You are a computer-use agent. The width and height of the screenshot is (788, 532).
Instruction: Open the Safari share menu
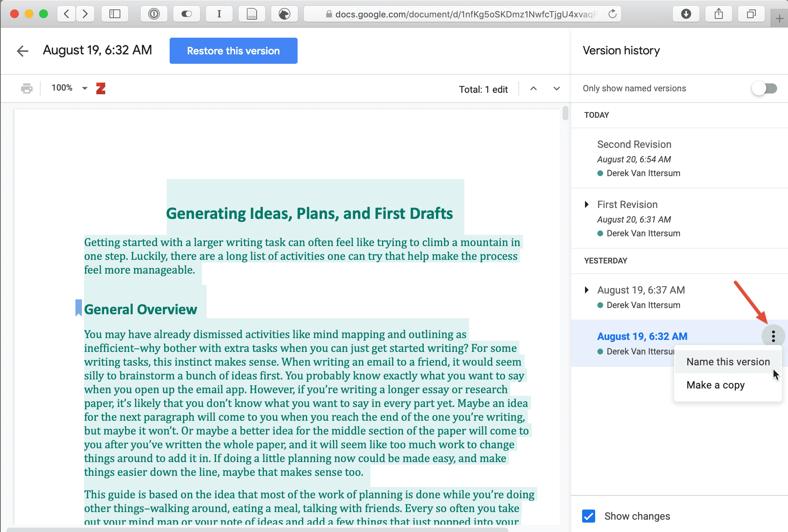[719, 14]
